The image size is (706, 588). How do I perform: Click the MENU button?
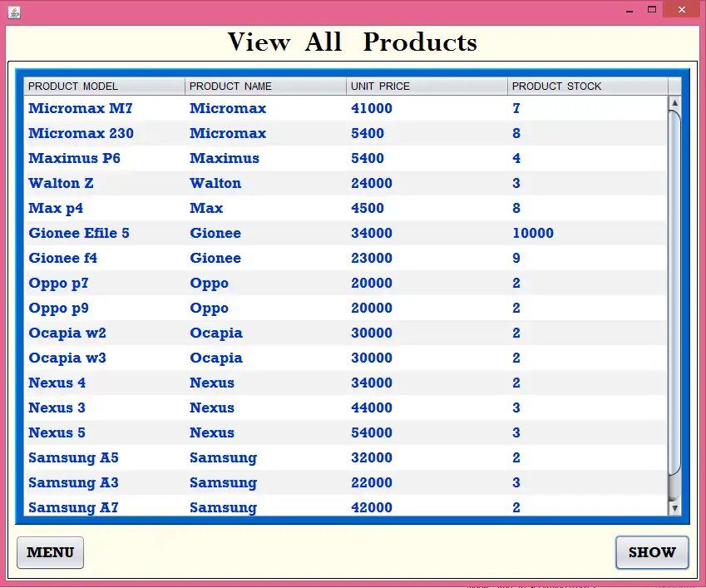[50, 552]
